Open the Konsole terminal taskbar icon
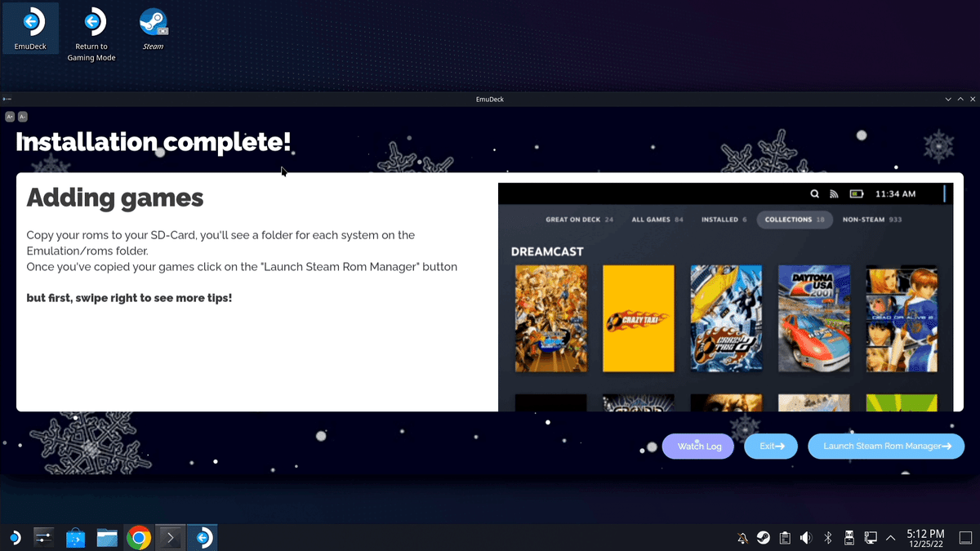This screenshot has width=980, height=551. coord(171,538)
